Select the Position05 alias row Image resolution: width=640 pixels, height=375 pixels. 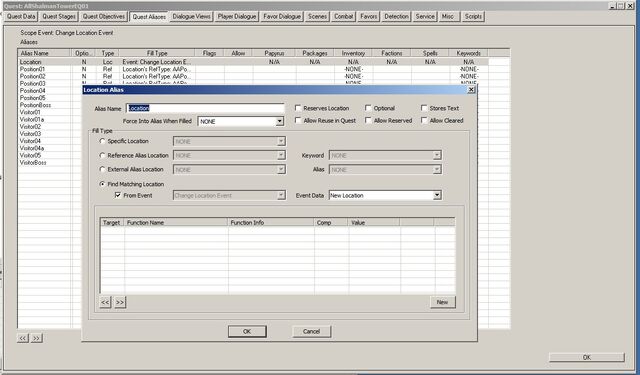point(33,98)
